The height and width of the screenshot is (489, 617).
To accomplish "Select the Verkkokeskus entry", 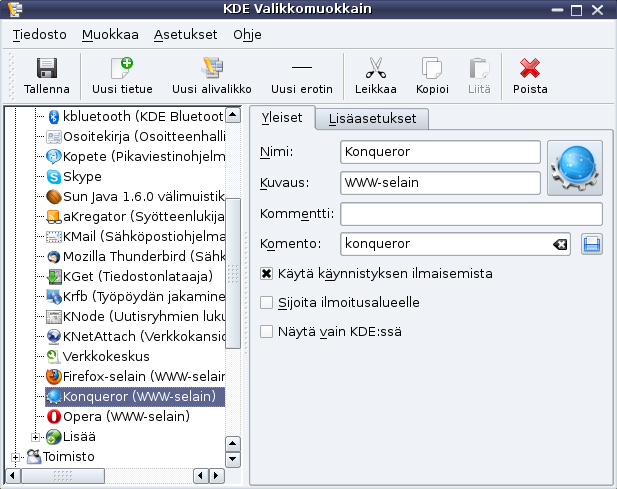I will [x=98, y=357].
